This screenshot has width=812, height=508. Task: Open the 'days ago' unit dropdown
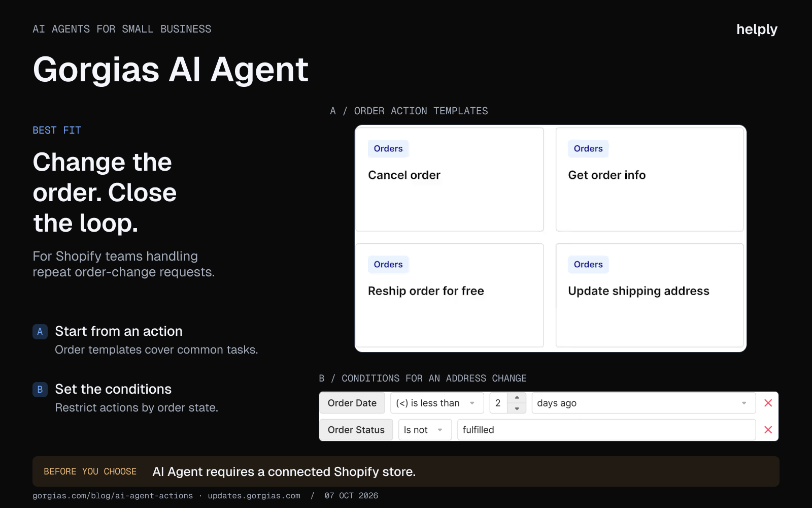coord(644,403)
